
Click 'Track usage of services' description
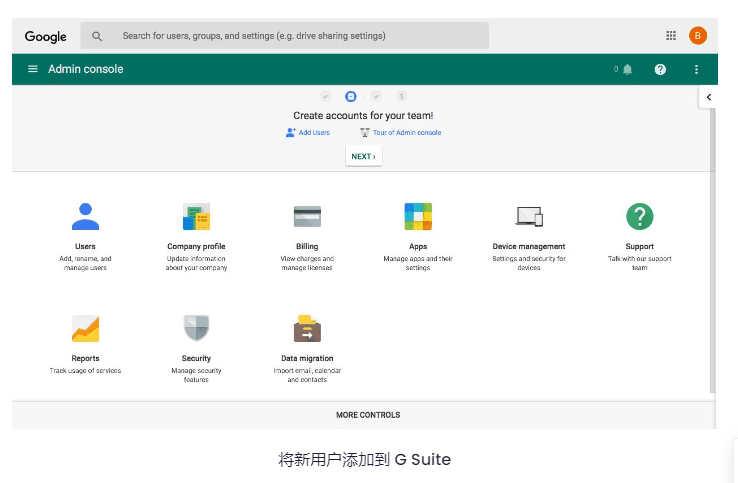85,370
